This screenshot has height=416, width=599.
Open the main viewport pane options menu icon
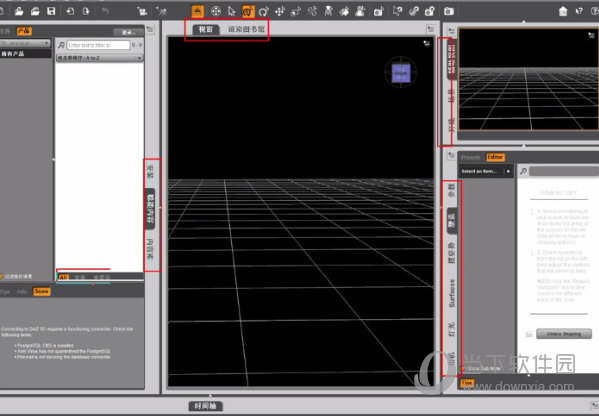431,29
